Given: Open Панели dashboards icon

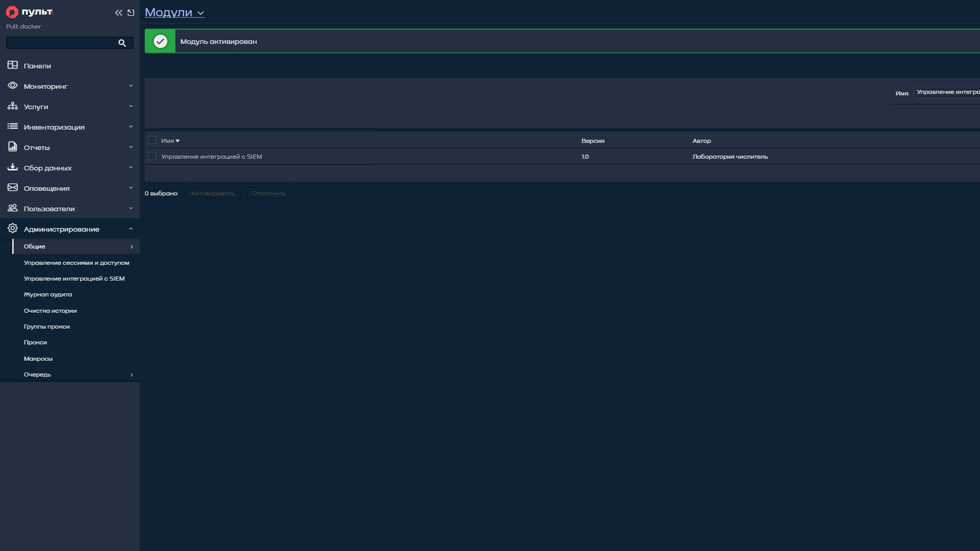Looking at the screenshot, I should tap(13, 65).
